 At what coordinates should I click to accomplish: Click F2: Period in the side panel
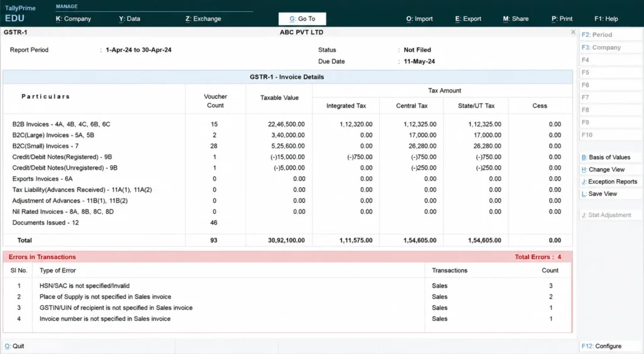[x=610, y=35]
